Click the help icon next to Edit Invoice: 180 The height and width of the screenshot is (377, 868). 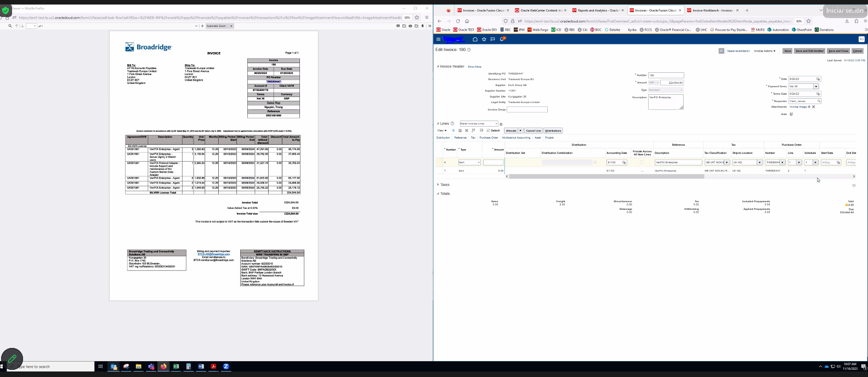pyautogui.click(x=469, y=50)
